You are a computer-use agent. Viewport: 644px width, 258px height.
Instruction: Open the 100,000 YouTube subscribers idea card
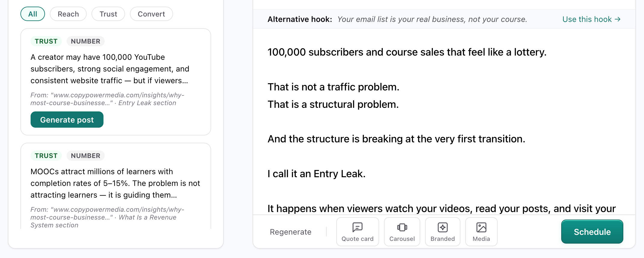pos(110,69)
